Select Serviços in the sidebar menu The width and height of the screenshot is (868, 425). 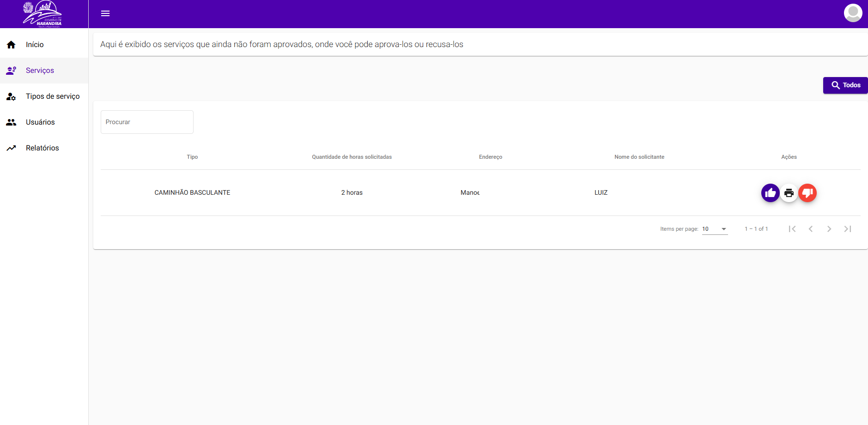(x=44, y=71)
